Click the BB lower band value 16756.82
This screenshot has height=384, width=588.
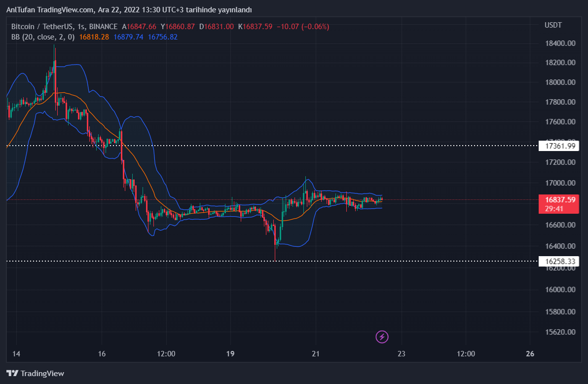162,37
